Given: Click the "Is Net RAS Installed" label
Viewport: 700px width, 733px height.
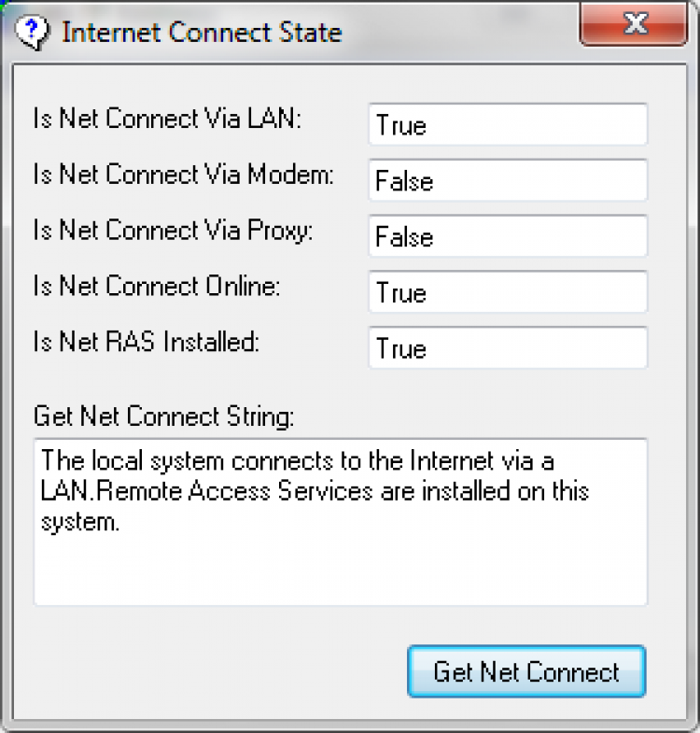Looking at the screenshot, I should coord(146,343).
